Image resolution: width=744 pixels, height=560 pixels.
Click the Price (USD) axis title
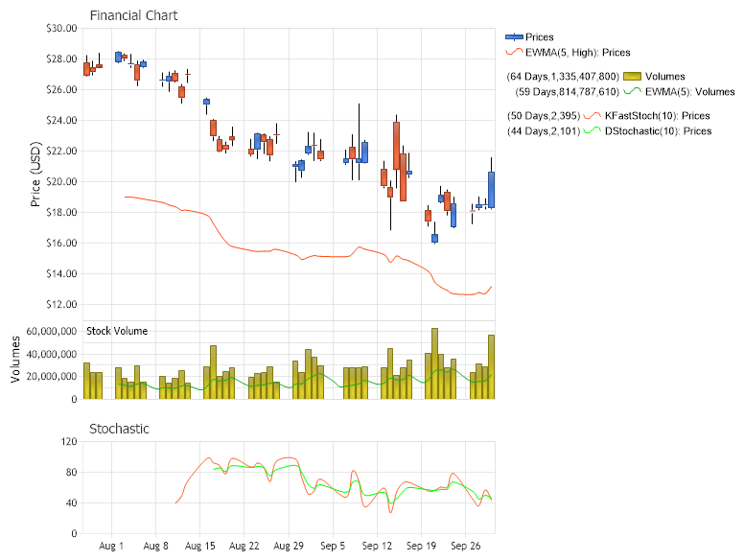tap(36, 174)
